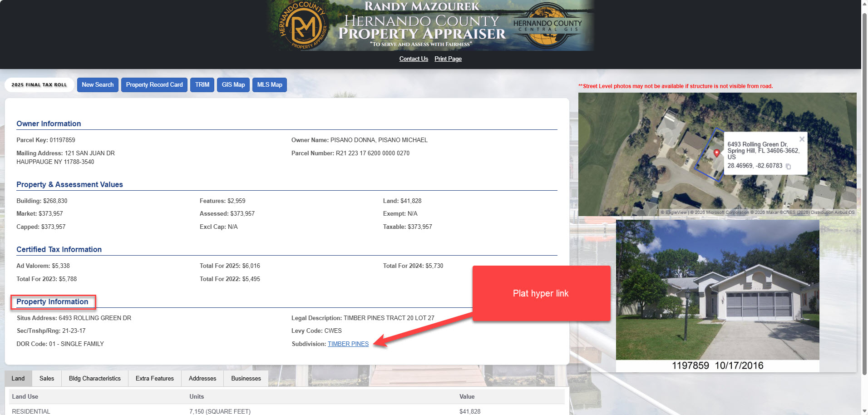Image resolution: width=868 pixels, height=415 pixels.
Task: Open the Property Record Card
Action: pyautogui.click(x=154, y=84)
